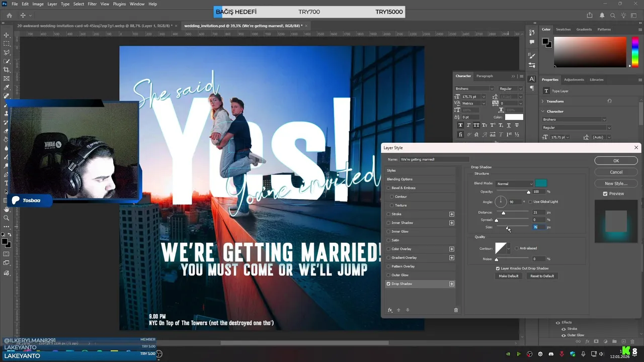Screen dimensions: 644x362
Task: Open the Photoshop search icon
Action: pyautogui.click(x=613, y=16)
